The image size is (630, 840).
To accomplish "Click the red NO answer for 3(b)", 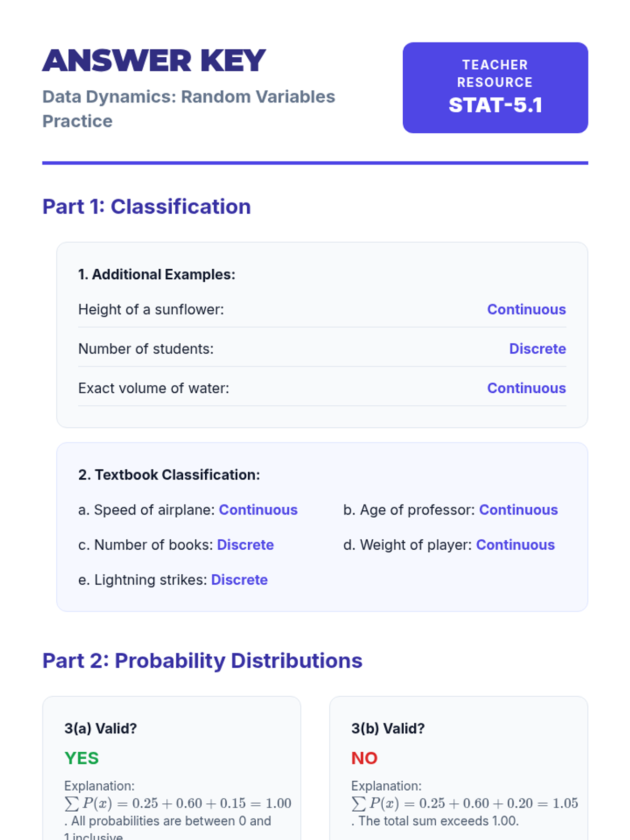I will coord(364,758).
